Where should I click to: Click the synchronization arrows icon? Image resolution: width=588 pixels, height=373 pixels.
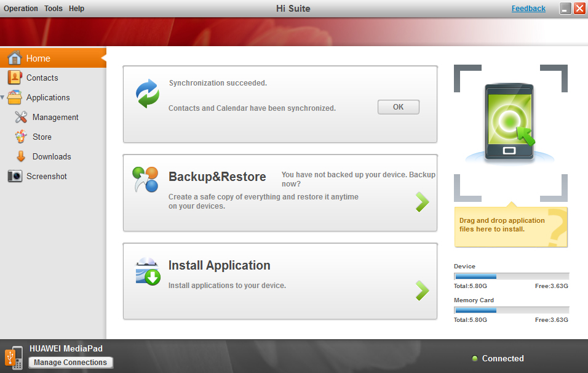148,94
